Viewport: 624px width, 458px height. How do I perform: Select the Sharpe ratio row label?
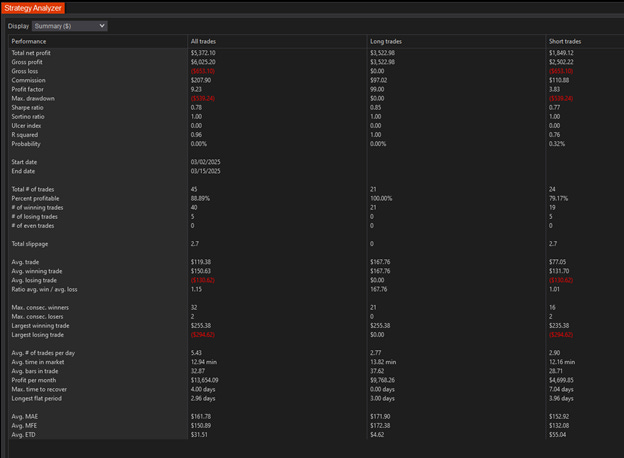pyautogui.click(x=27, y=108)
